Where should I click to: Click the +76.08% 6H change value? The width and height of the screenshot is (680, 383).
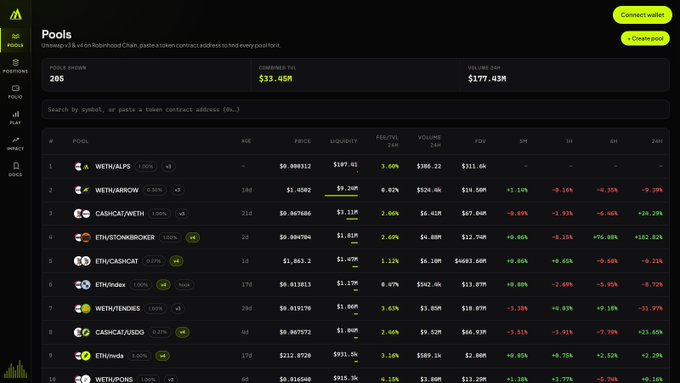click(x=605, y=237)
